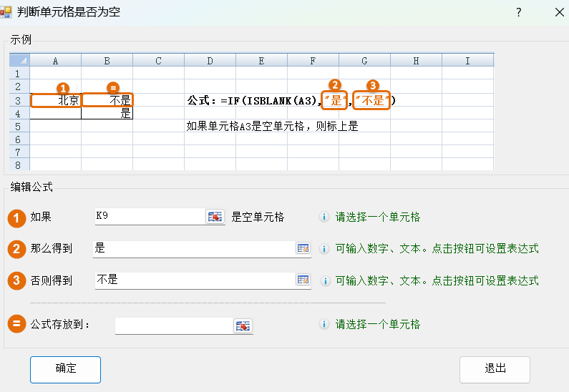Click cell picker icon for 公式存放到 field
The height and width of the screenshot is (392, 569).
click(x=243, y=325)
